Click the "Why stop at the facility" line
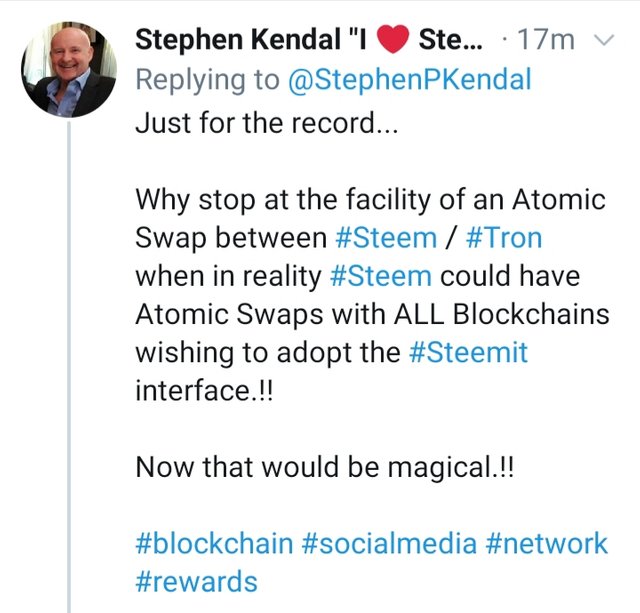Image resolution: width=640 pixels, height=613 pixels. click(370, 200)
